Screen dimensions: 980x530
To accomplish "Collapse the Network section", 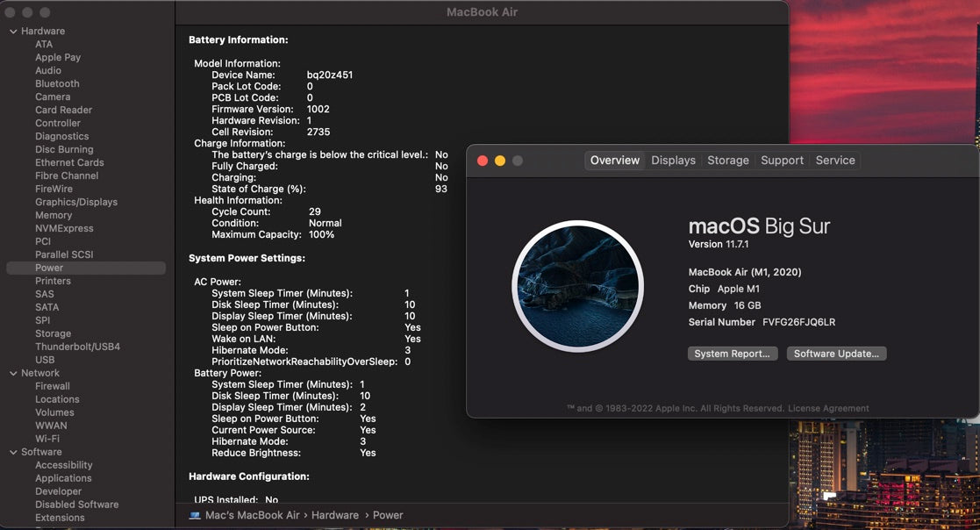I will (x=13, y=373).
